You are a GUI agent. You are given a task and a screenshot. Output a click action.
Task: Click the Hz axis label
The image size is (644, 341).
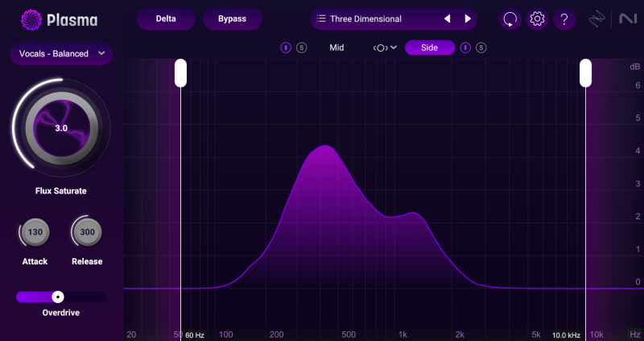[x=635, y=334]
